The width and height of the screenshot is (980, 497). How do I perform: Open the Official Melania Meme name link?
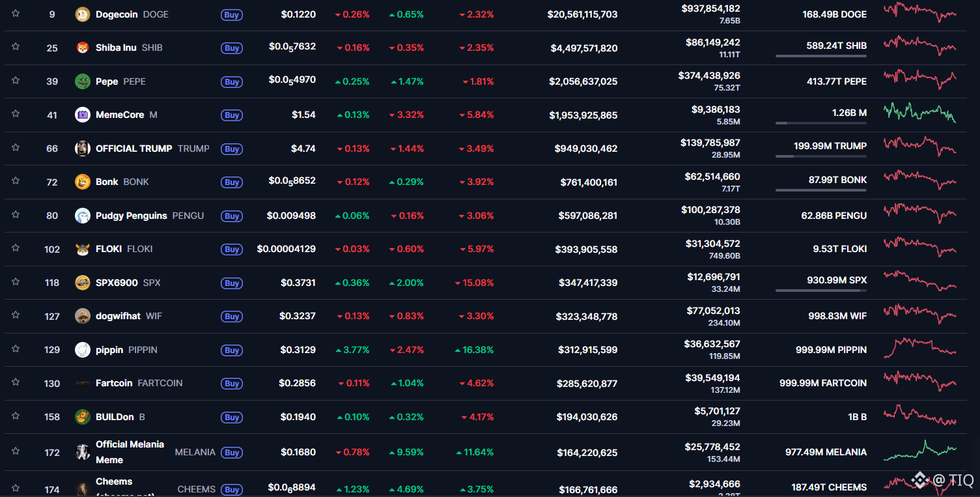click(130, 452)
